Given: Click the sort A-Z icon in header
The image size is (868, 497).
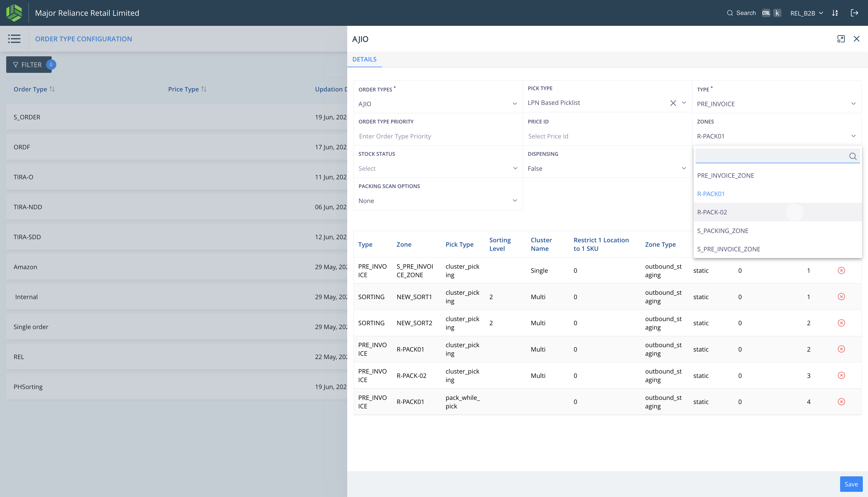Looking at the screenshot, I should click(835, 13).
